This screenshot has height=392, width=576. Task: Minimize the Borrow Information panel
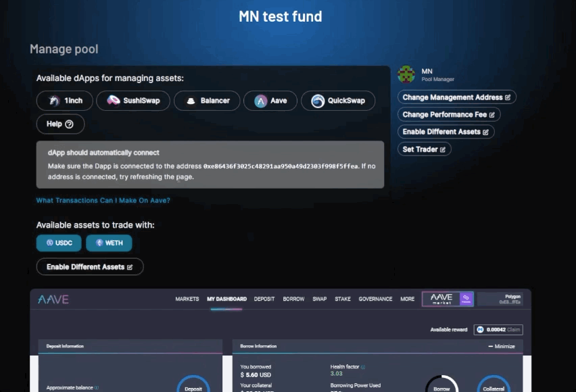click(502, 347)
